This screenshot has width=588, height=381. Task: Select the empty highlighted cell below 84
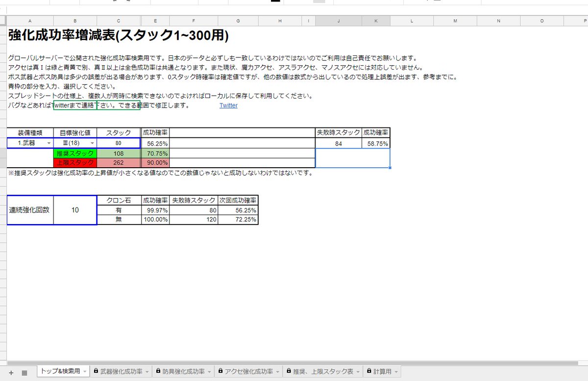[x=353, y=158]
